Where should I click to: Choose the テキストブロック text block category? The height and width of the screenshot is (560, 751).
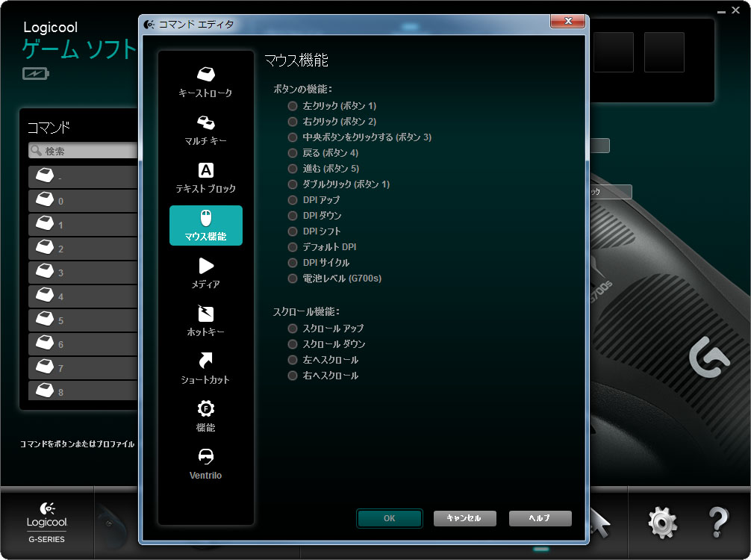tap(205, 178)
